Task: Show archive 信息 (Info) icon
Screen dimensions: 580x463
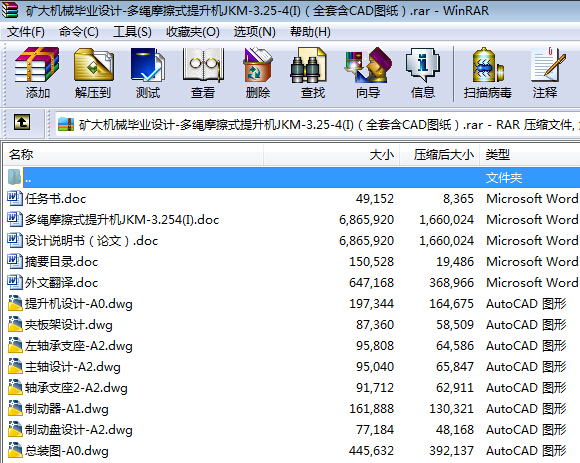Action: click(423, 65)
